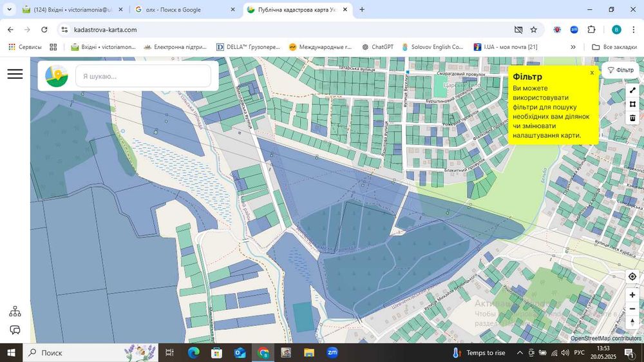Open the map layers tree icon
The image size is (644, 362).
(x=15, y=312)
